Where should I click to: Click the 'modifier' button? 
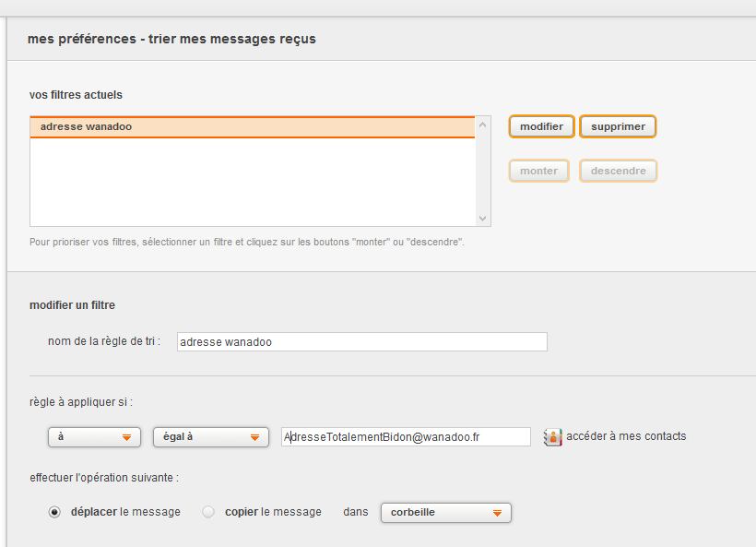pos(541,126)
